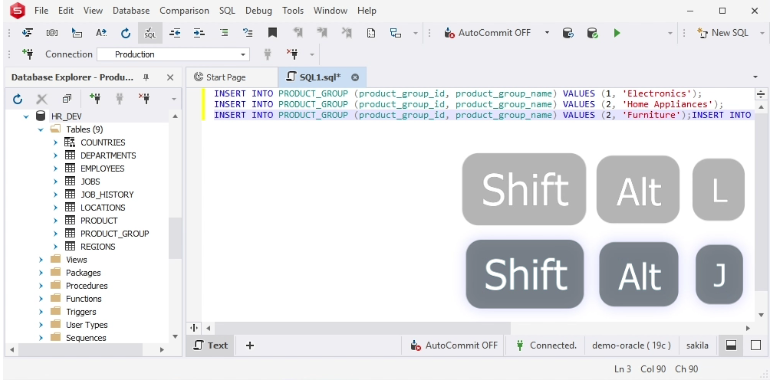This screenshot has height=381, width=770.
Task: Open the Debug menu
Action: [258, 10]
